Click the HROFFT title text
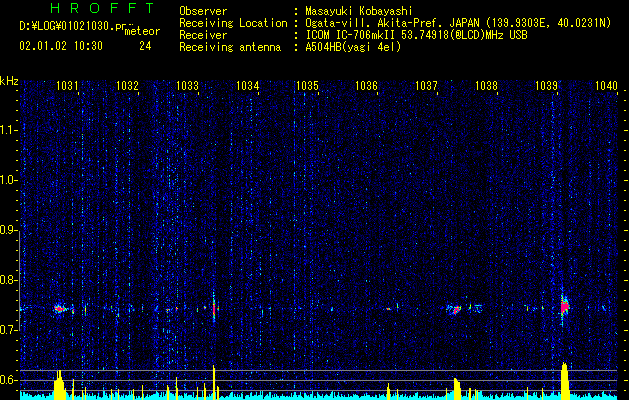 (x=103, y=8)
